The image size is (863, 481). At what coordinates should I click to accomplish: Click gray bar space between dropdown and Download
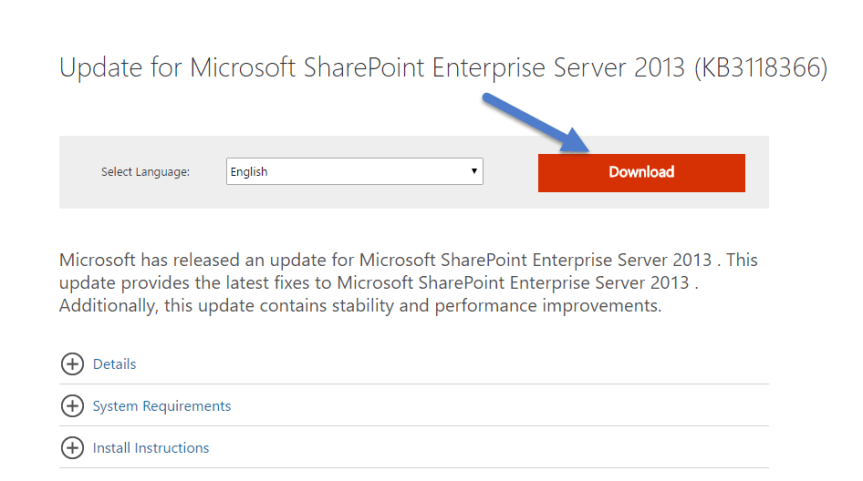[510, 172]
